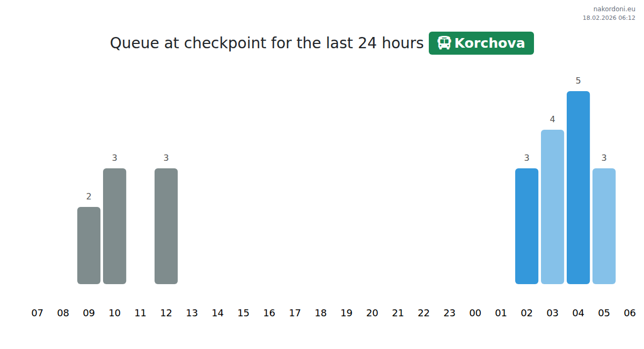Select the tallest bar at hour 04
The height and width of the screenshot is (349, 644).
pyautogui.click(x=578, y=187)
